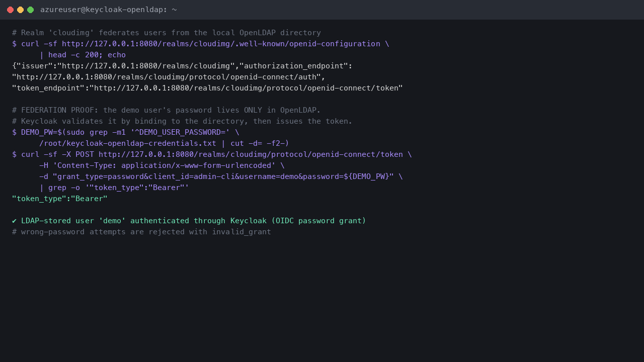
Task: Click the grep -o token_type filter line
Action: coord(114,188)
